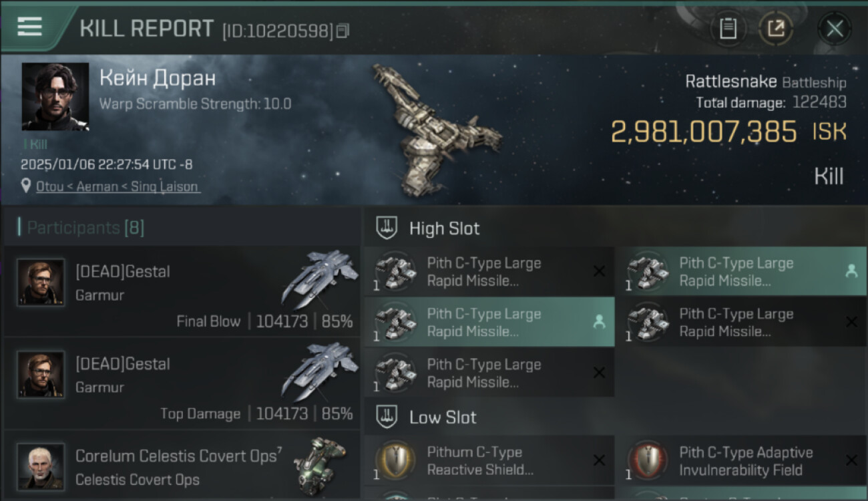Open Otou < Aeman < Sing Laison link
The height and width of the screenshot is (501, 868).
point(117,186)
